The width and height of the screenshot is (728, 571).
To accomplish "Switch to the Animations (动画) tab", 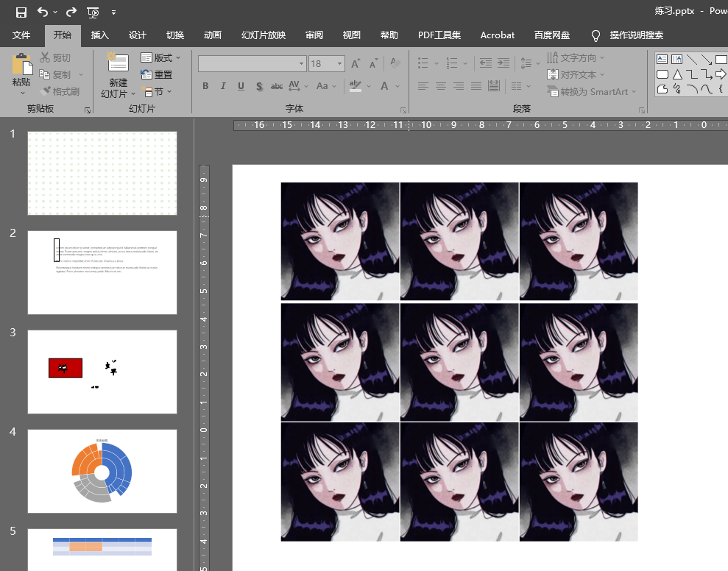I will [x=212, y=35].
